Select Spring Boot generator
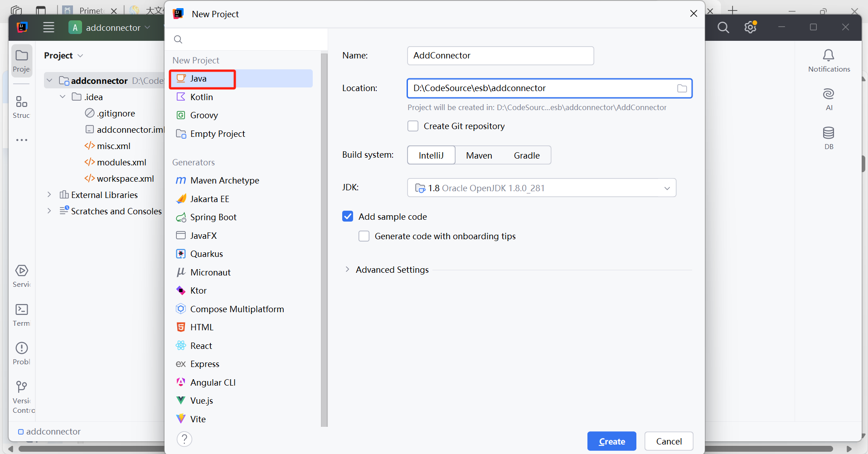 tap(213, 217)
